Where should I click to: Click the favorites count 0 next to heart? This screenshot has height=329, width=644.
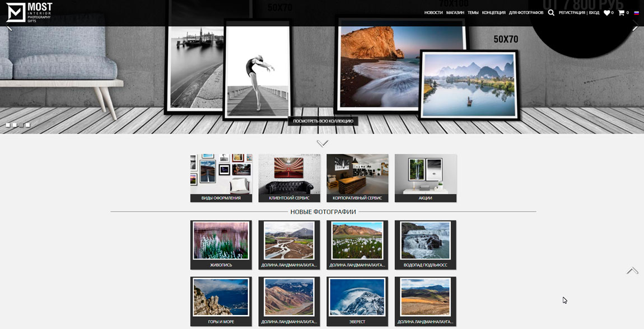[613, 13]
